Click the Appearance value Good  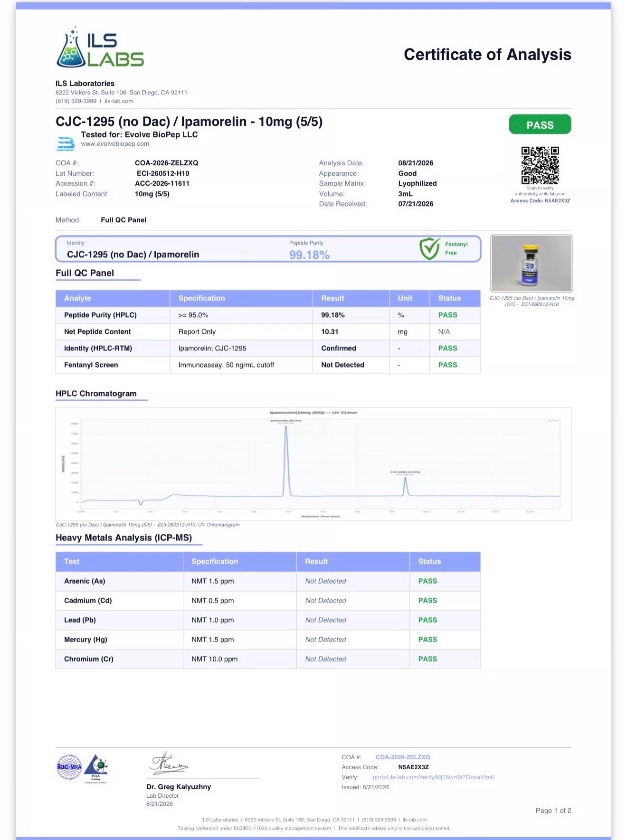(x=407, y=173)
